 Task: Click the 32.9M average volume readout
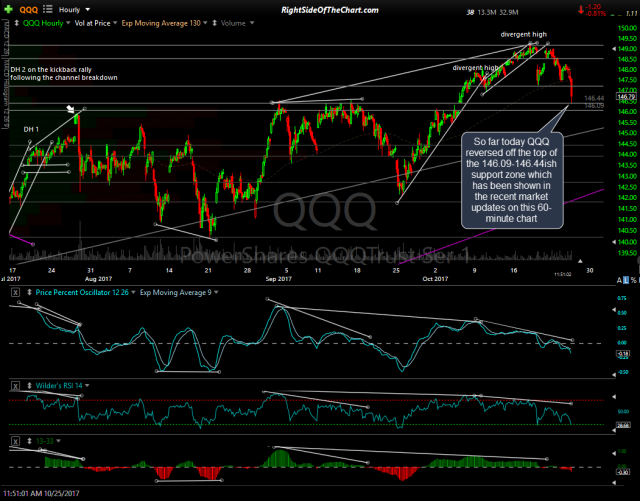(x=509, y=12)
